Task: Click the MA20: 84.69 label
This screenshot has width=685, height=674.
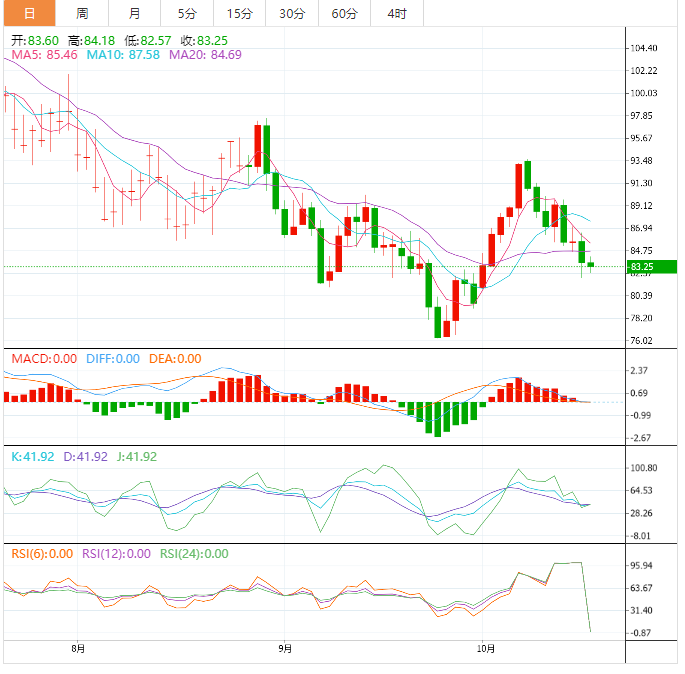Action: pos(205,55)
